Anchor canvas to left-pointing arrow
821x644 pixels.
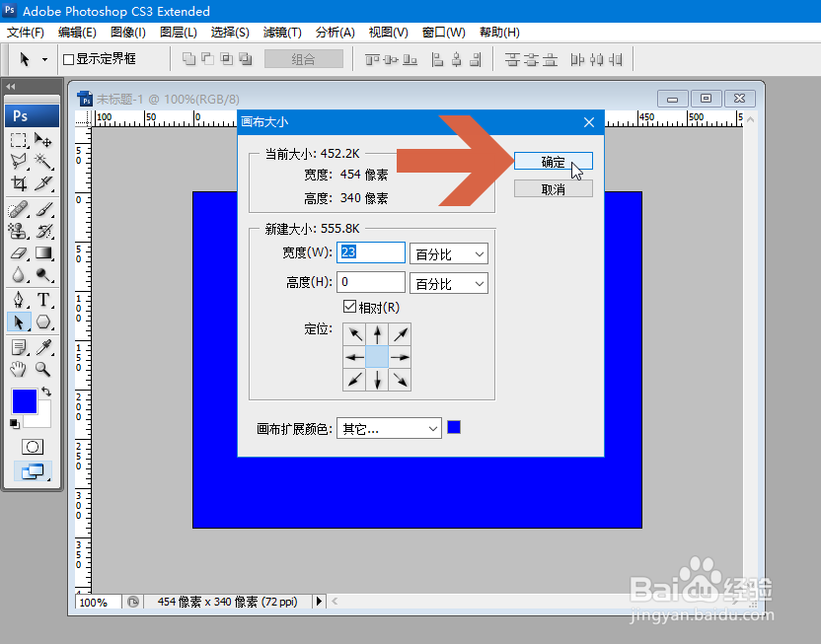(x=354, y=357)
